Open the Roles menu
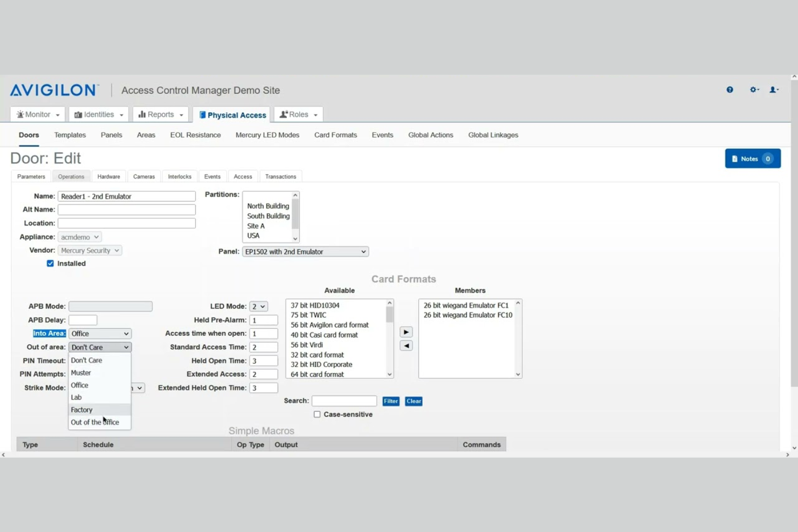This screenshot has width=798, height=532. 298,114
